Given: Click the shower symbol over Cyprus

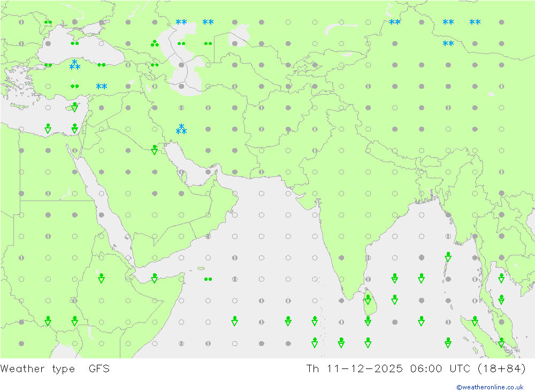Looking at the screenshot, I should [x=74, y=107].
